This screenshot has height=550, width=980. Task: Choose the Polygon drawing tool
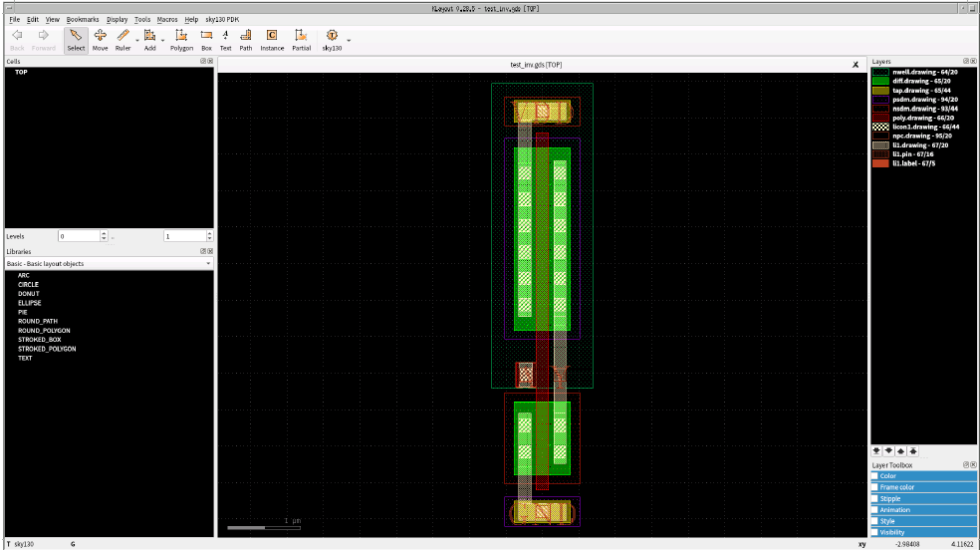(181, 40)
